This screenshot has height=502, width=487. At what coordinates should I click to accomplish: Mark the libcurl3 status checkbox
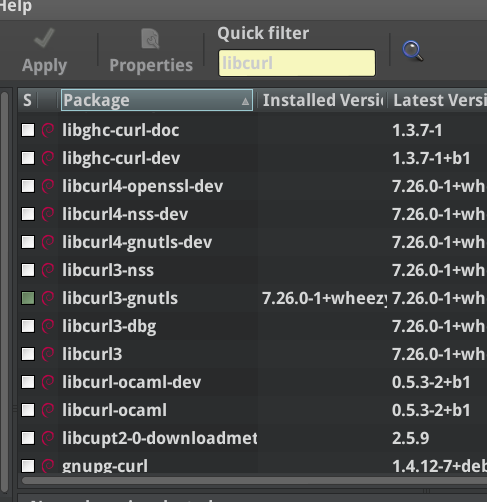pyautogui.click(x=28, y=354)
